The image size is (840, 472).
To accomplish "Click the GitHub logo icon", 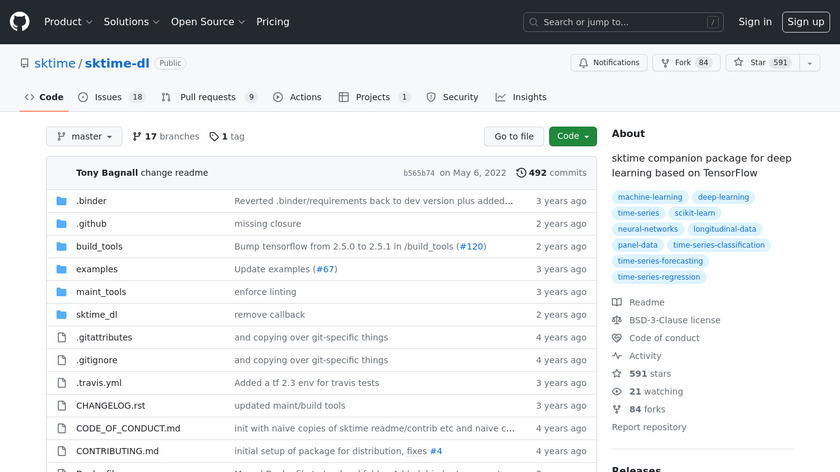I will pos(20,22).
